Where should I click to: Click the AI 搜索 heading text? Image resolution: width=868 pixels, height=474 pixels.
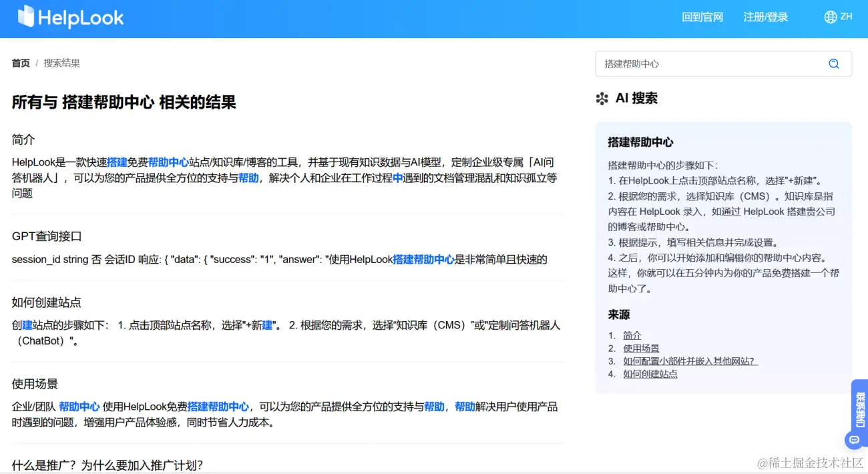[636, 99]
